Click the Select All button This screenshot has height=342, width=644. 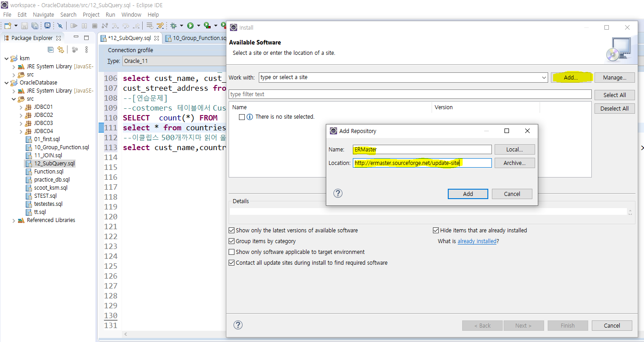pyautogui.click(x=614, y=95)
